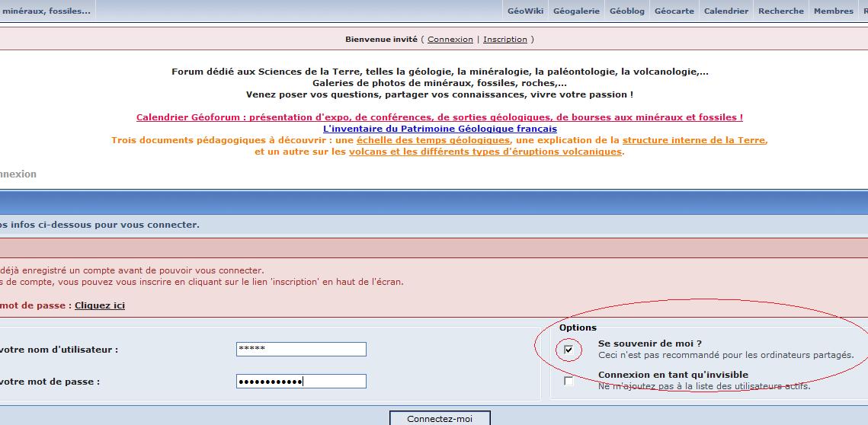Image resolution: width=868 pixels, height=425 pixels.
Task: Click the Inscription link
Action: tap(504, 39)
